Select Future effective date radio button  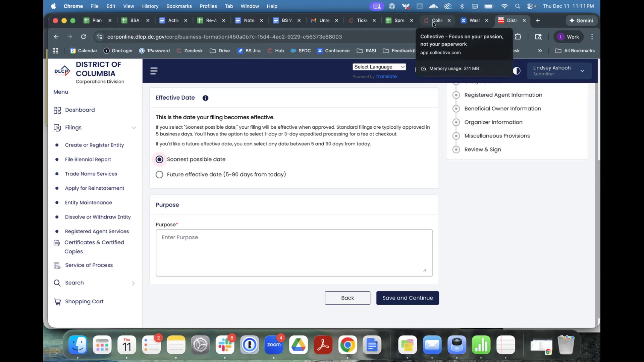point(160,175)
